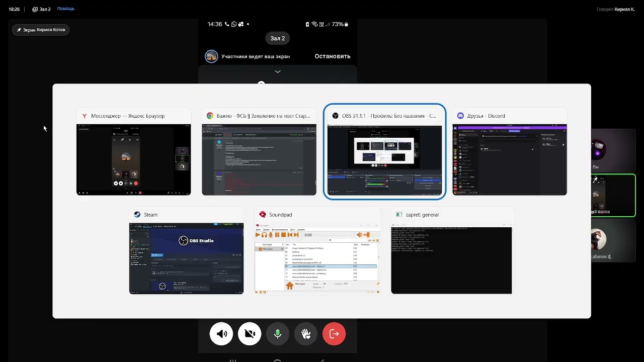Click the Soundpad icon in switcher title

262,215
